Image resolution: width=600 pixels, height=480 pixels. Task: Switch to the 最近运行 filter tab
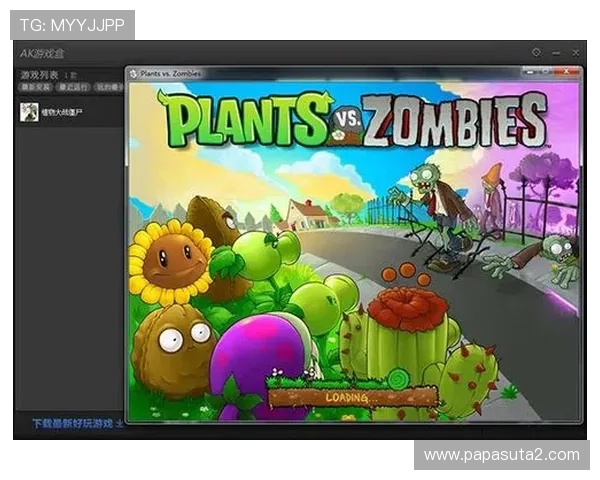(x=73, y=89)
